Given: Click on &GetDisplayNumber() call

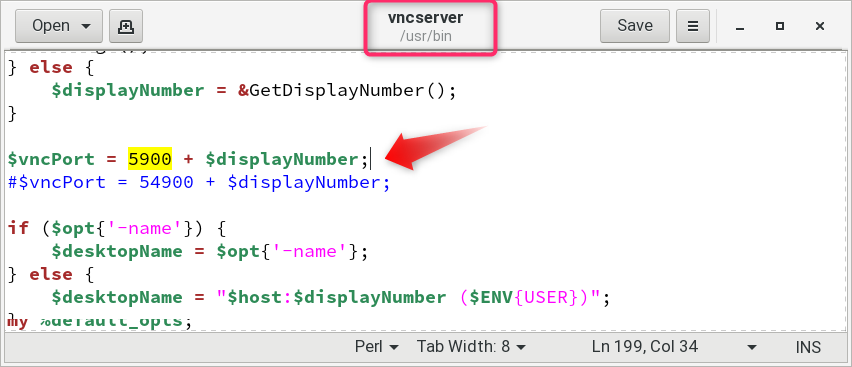Looking at the screenshot, I should coord(347,90).
